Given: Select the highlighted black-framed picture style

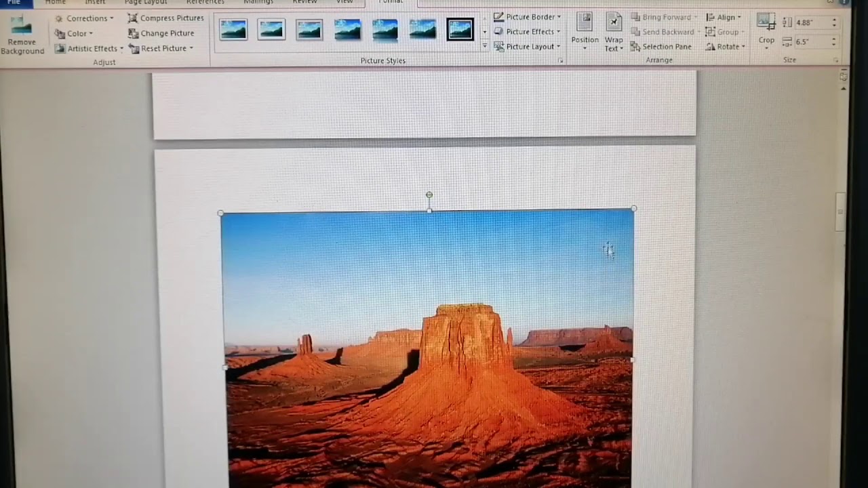Looking at the screenshot, I should (460, 29).
